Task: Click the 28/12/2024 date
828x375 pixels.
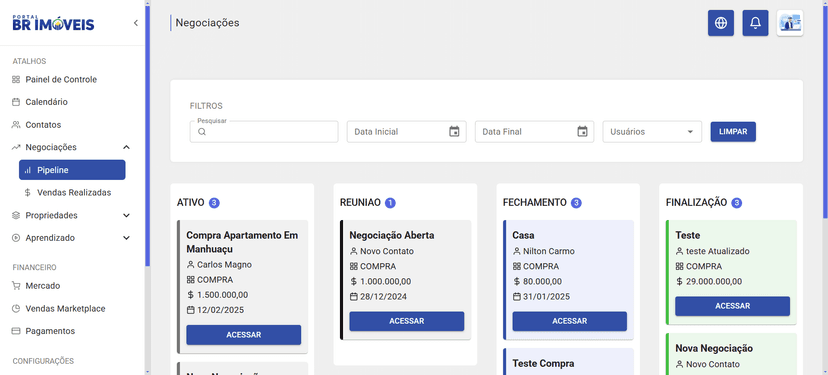Action: click(x=383, y=297)
